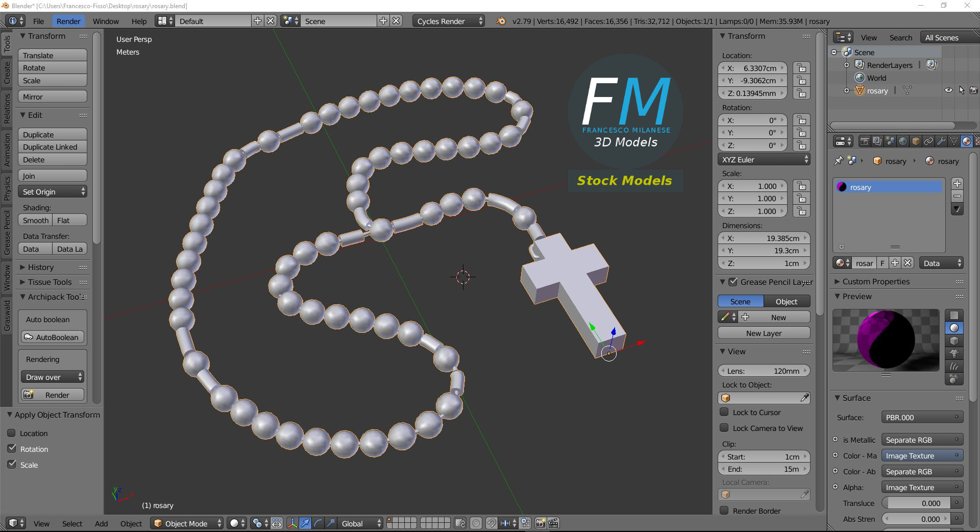This screenshot has height=532, width=980.
Task: Open the Material properties sphere tab
Action: click(x=966, y=141)
